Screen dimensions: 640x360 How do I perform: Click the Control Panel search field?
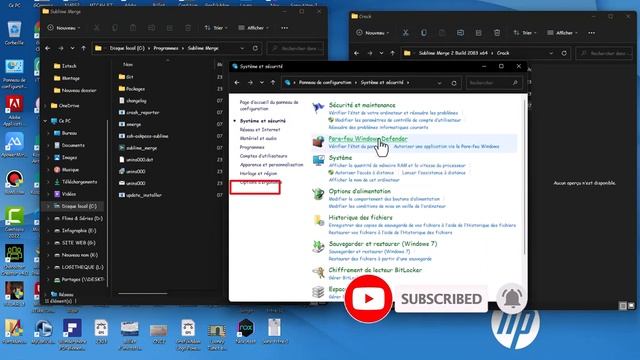point(494,83)
